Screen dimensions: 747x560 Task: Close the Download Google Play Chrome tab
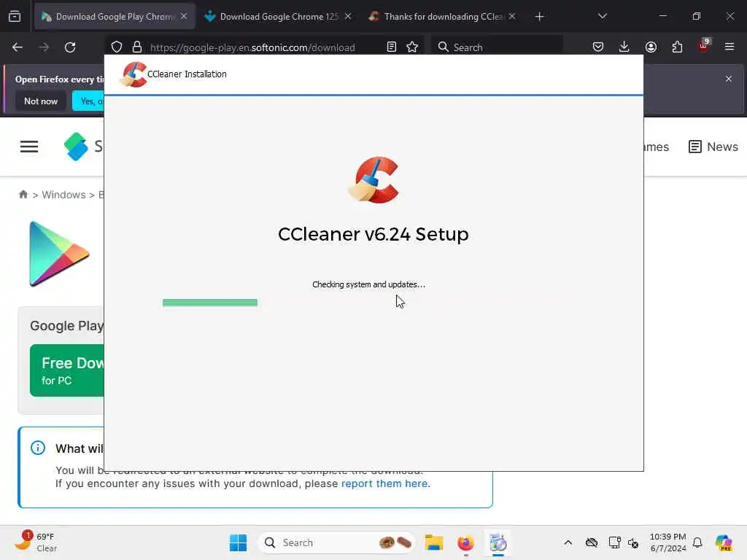point(184,17)
